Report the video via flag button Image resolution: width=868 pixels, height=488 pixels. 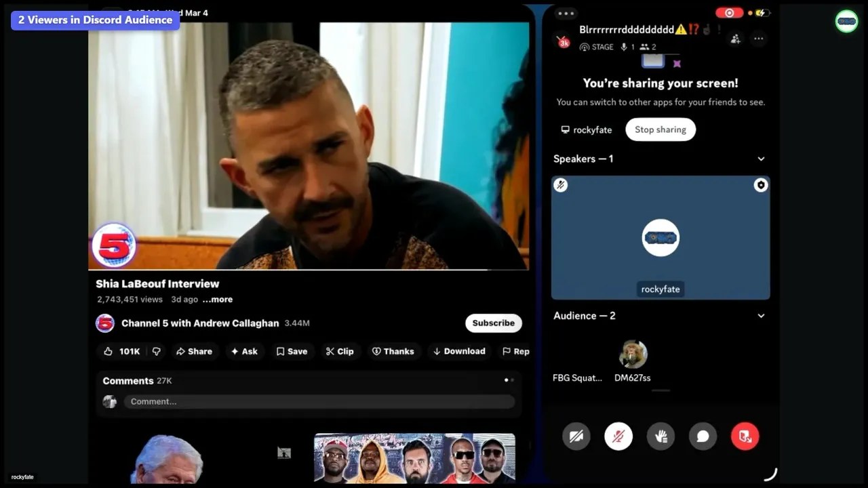point(515,351)
